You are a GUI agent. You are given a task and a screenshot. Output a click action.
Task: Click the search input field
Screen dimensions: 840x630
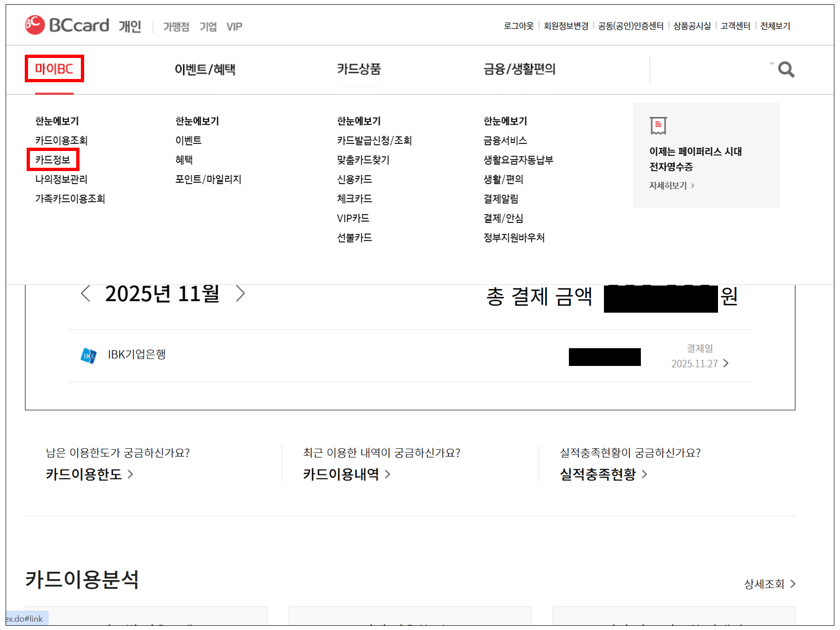point(708,70)
